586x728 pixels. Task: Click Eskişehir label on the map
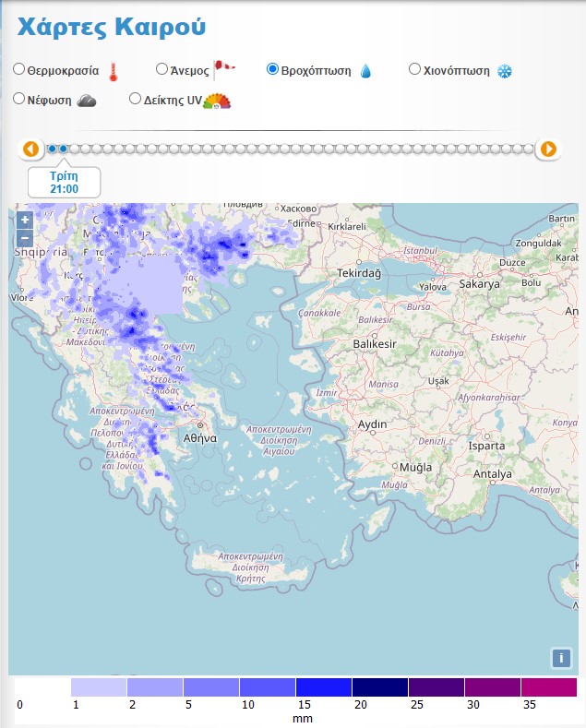pyautogui.click(x=508, y=338)
